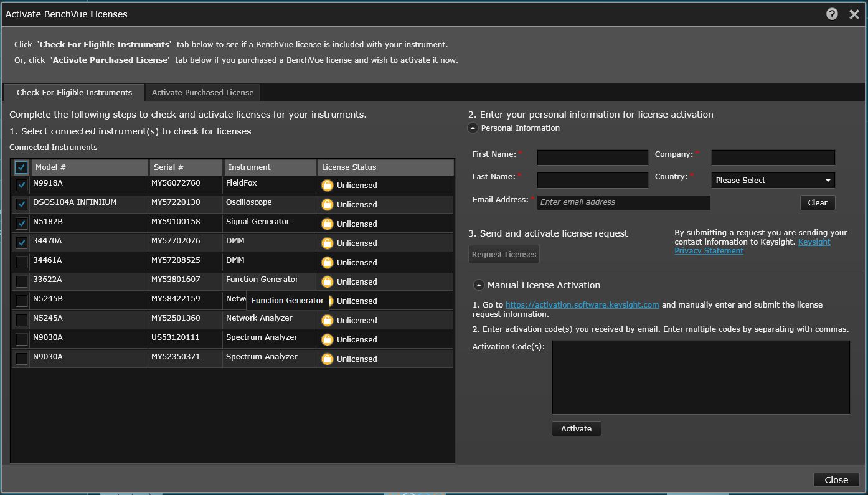Image resolution: width=868 pixels, height=495 pixels.
Task: Collapse the Manual License Activation section
Action: 479,285
